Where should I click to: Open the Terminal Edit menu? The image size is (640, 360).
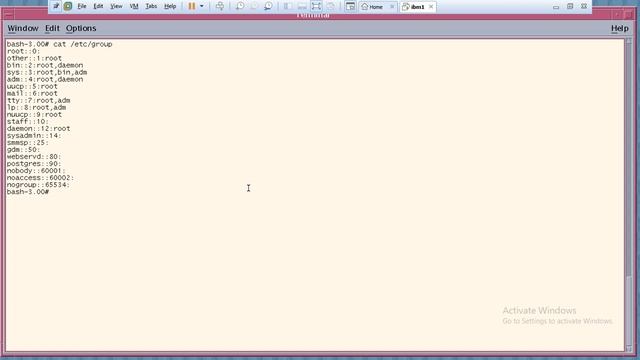52,28
